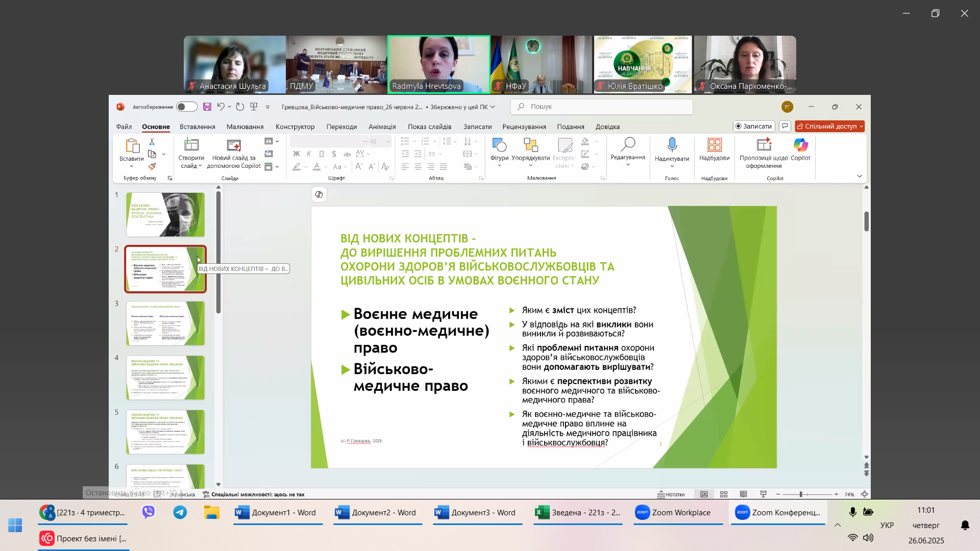
Task: Click Пропозиції щодо оформлення designer icon
Action: click(764, 145)
